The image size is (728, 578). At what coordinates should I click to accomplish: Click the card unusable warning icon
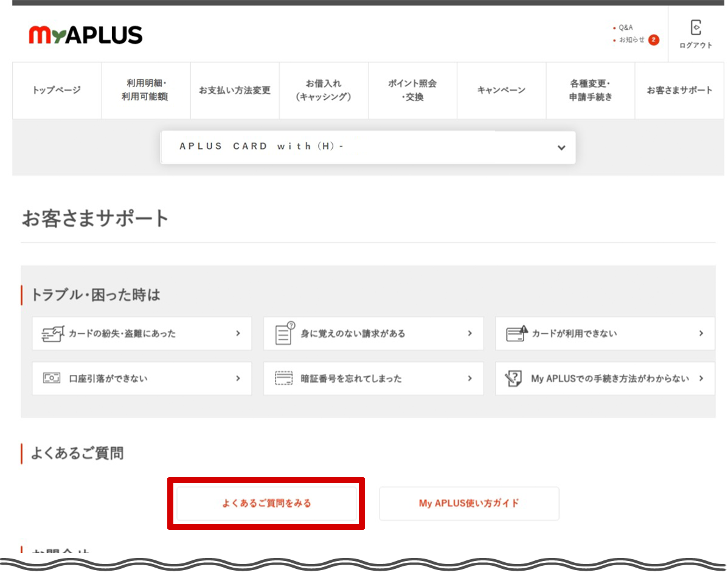(x=516, y=333)
